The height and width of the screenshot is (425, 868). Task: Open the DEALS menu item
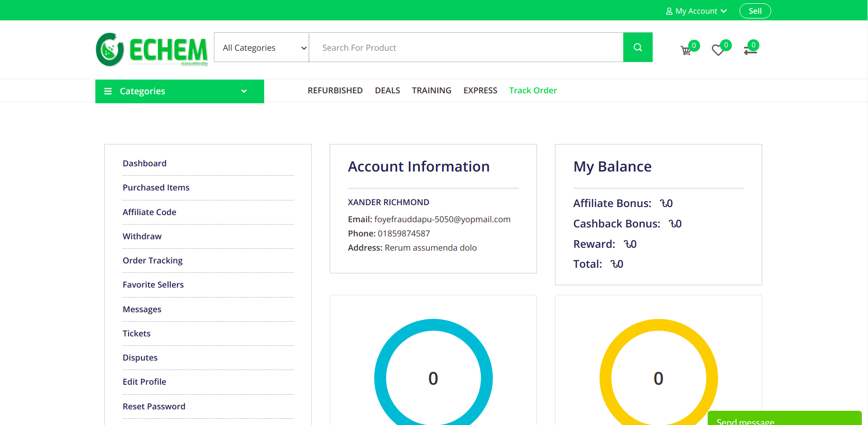tap(388, 90)
